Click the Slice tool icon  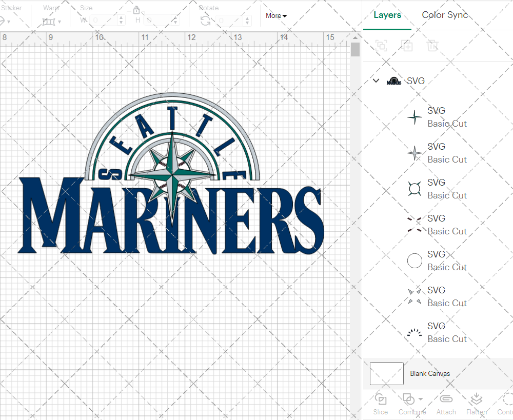pyautogui.click(x=380, y=399)
